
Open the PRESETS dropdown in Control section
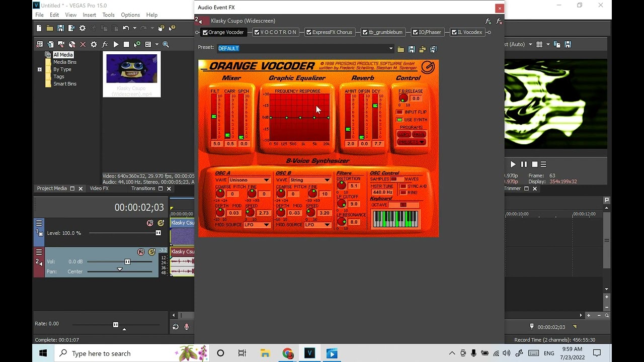(412, 142)
